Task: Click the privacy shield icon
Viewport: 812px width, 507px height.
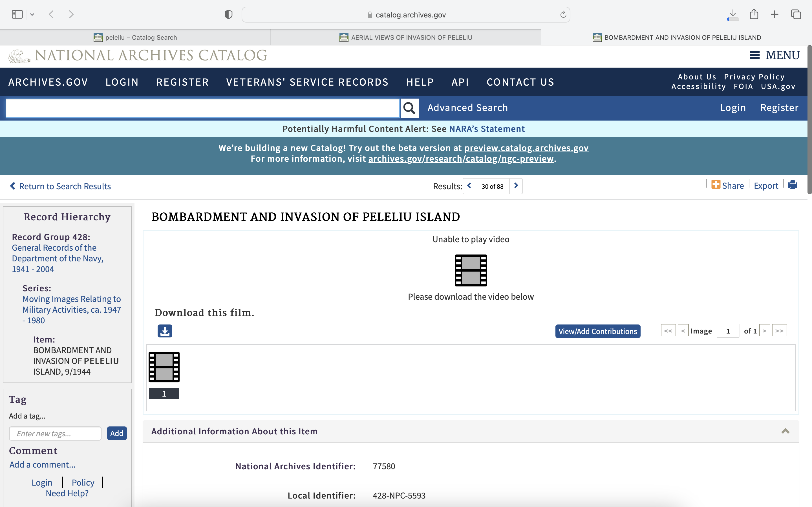Action: point(228,15)
